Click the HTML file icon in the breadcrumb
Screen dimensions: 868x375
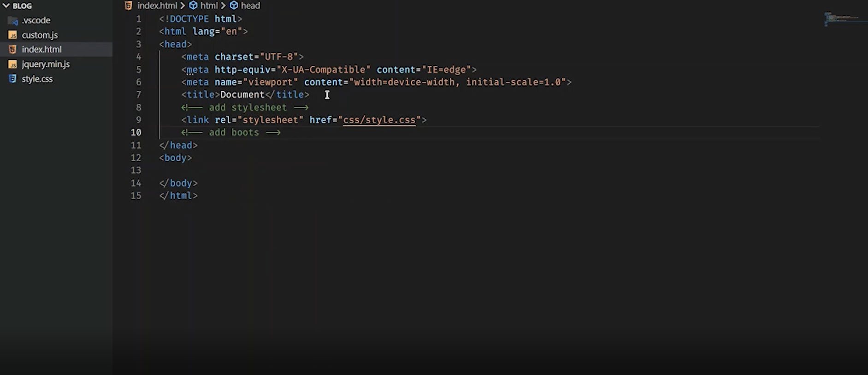coord(129,6)
